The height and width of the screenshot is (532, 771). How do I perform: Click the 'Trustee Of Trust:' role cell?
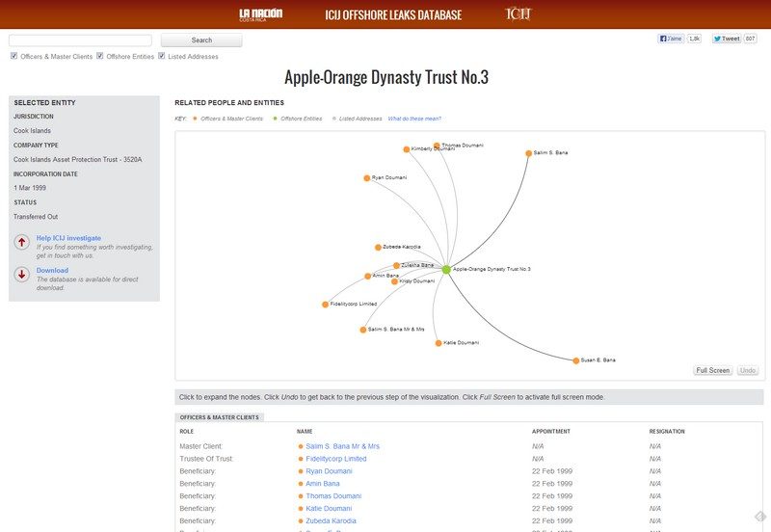point(206,459)
